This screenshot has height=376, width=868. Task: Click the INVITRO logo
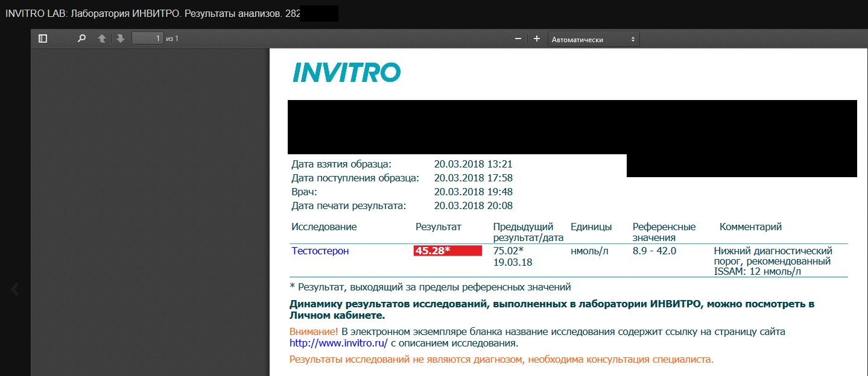346,73
